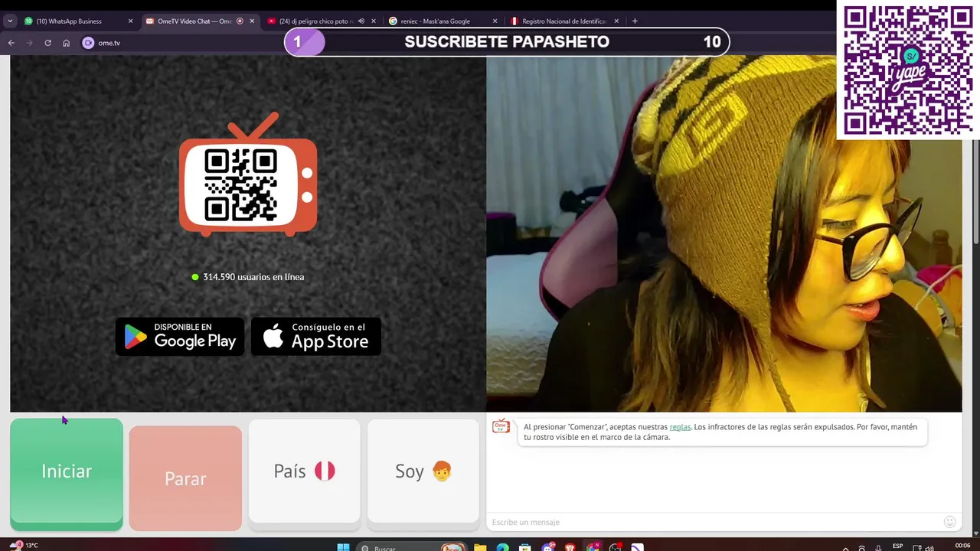Screen dimensions: 980x551
Task: Open the reglas link in chat notice
Action: (680, 427)
